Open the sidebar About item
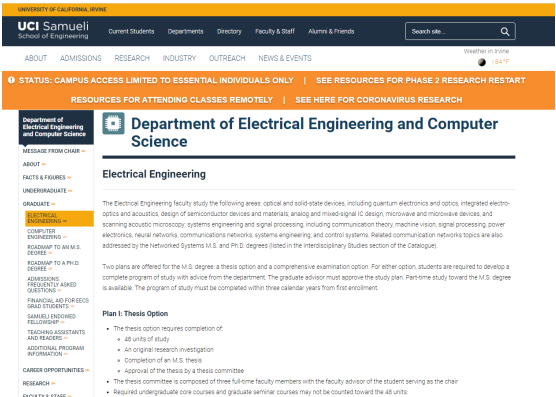This screenshot has height=397, width=556. coord(34,164)
